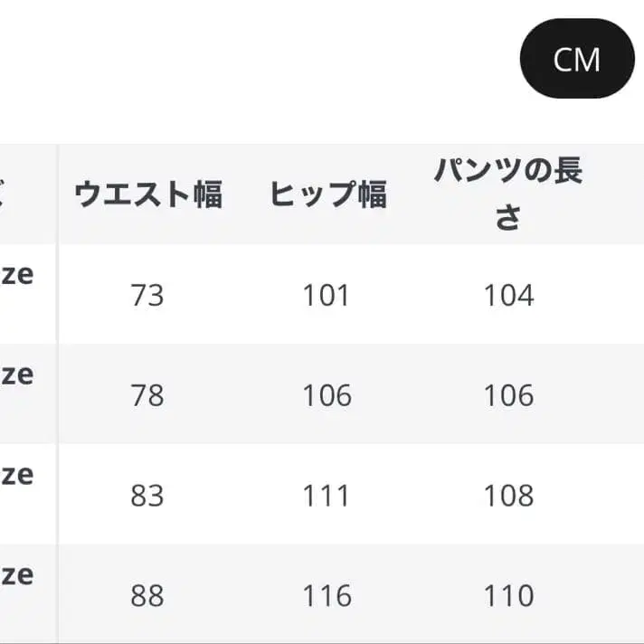Select the pants length value 108
This screenshot has height=644, width=644.
click(x=508, y=496)
